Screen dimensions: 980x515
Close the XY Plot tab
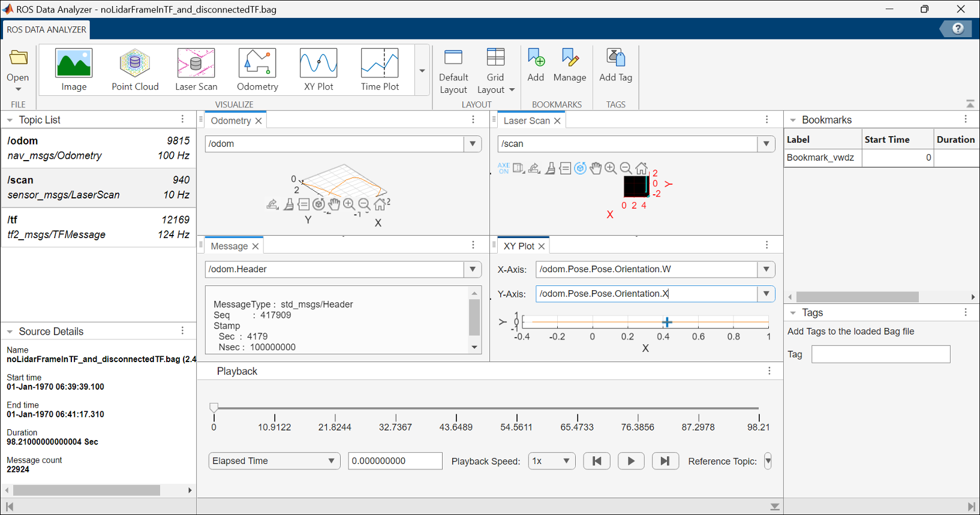[x=542, y=246]
